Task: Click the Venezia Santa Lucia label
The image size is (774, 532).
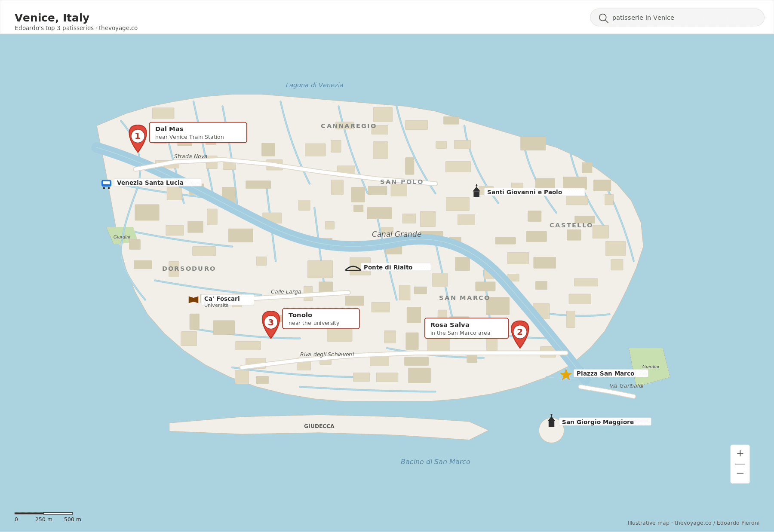Action: click(x=157, y=183)
